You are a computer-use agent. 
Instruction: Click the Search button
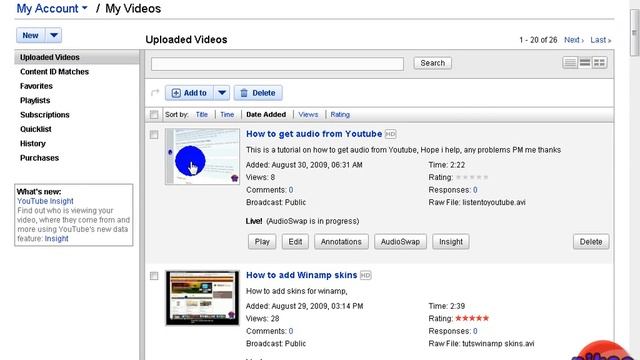pyautogui.click(x=433, y=63)
